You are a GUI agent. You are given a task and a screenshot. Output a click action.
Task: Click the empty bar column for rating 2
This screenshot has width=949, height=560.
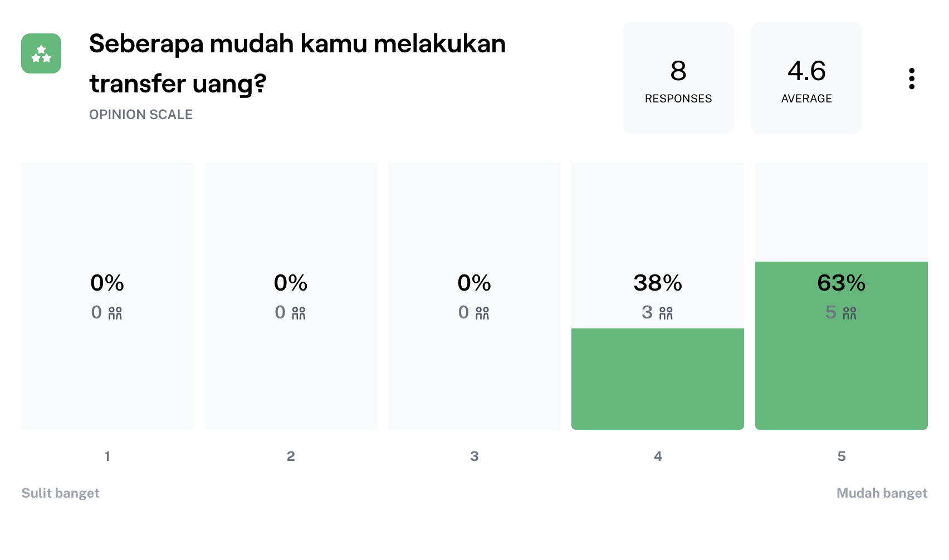[291, 296]
